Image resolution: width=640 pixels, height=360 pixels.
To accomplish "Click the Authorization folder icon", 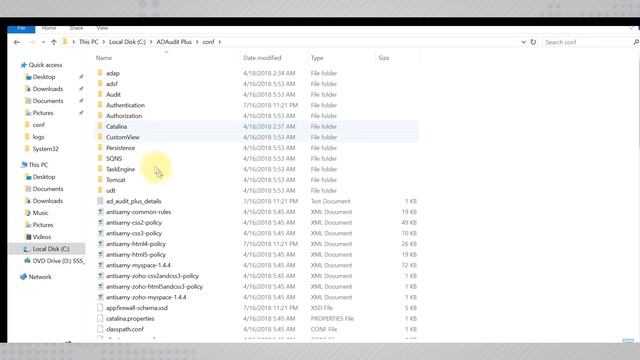I will point(100,116).
